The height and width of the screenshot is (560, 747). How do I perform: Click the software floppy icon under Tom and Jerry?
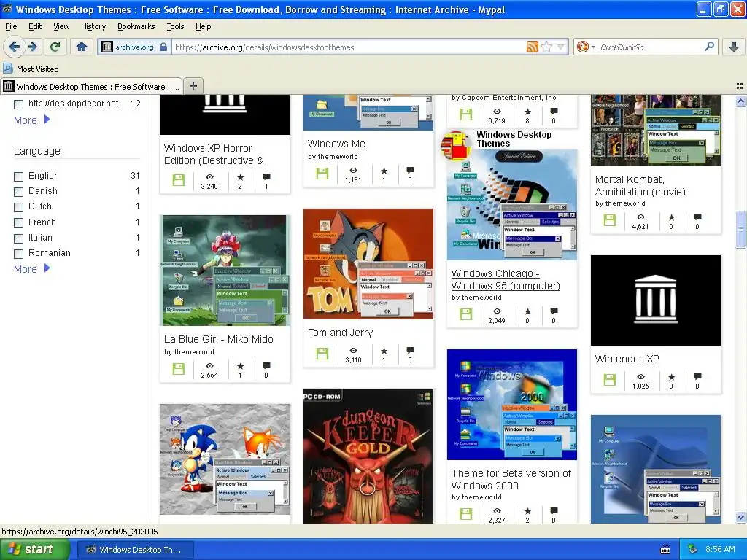pyautogui.click(x=322, y=354)
